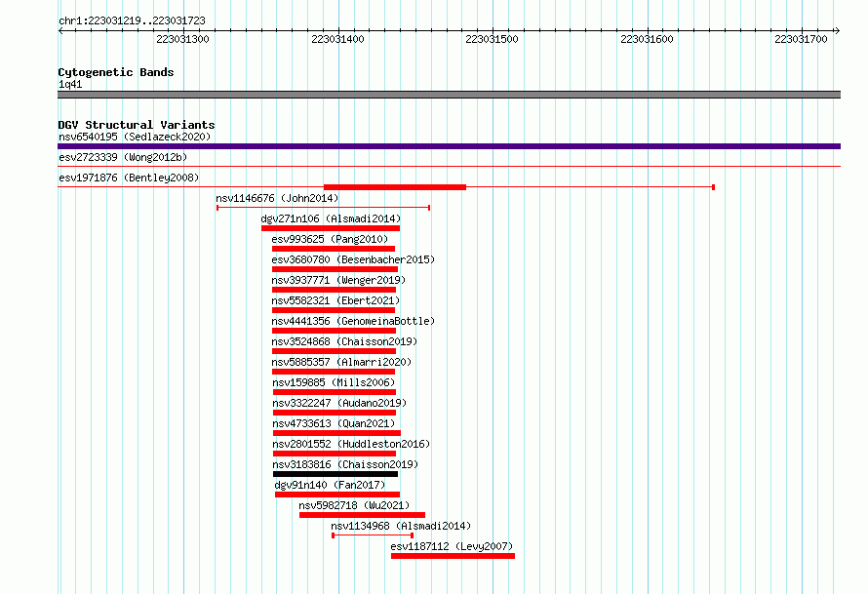Click the nsv1146676 thin interval line
868x594 pixels.
pyautogui.click(x=323, y=208)
